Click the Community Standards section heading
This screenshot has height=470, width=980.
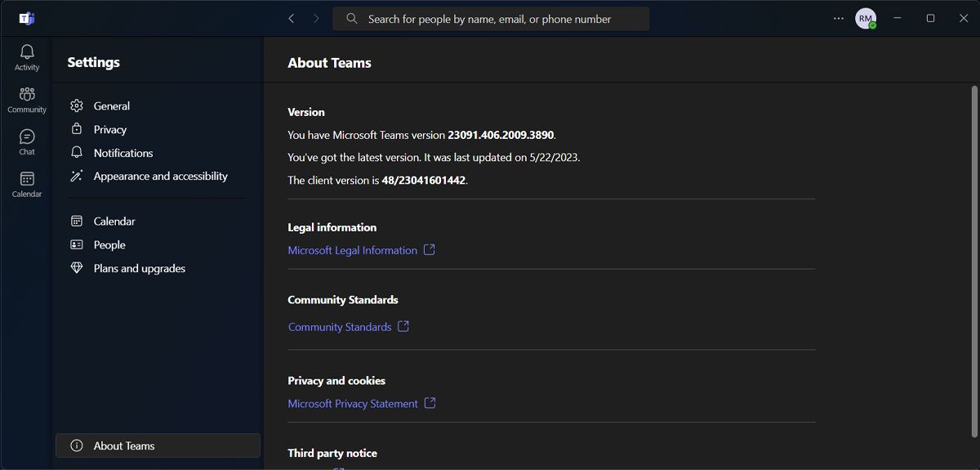tap(343, 300)
